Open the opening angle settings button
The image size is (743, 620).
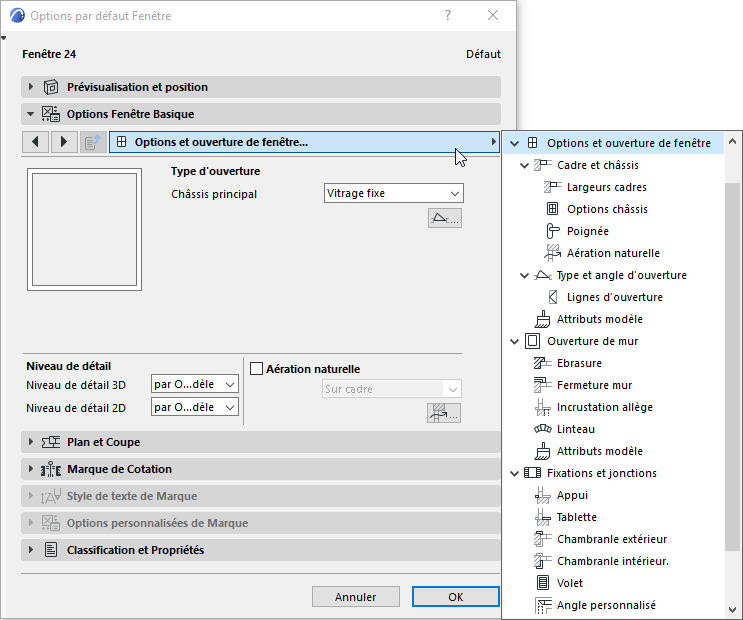[444, 218]
